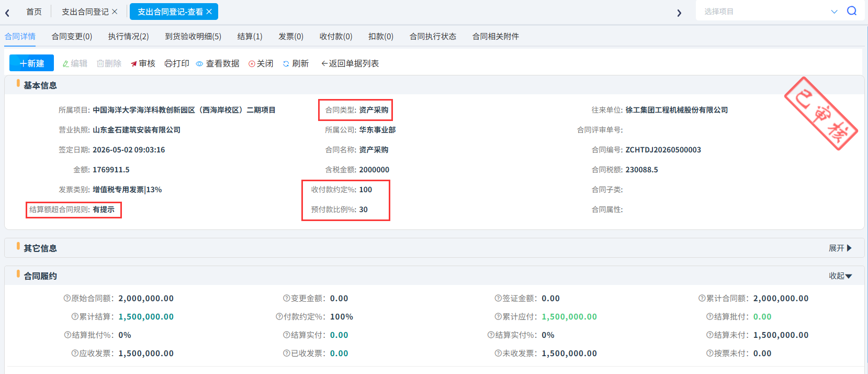The height and width of the screenshot is (374, 868).
Task: Click help icon beside 变更金额
Action: (x=287, y=298)
